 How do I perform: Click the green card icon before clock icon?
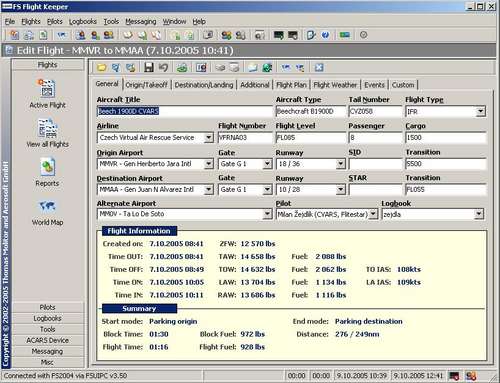(x=345, y=35)
